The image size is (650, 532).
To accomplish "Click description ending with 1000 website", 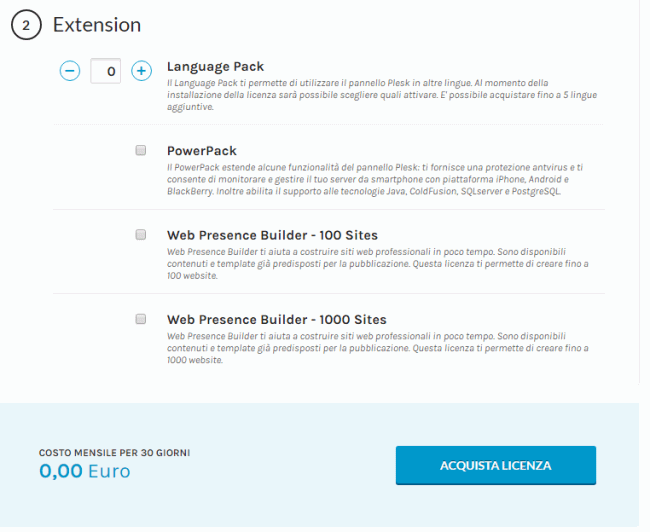I will pyautogui.click(x=378, y=348).
